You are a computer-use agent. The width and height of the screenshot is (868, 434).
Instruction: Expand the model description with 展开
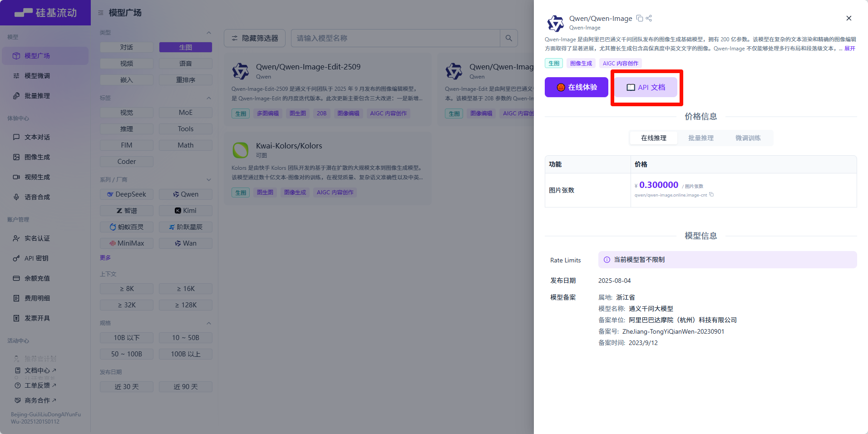(850, 49)
